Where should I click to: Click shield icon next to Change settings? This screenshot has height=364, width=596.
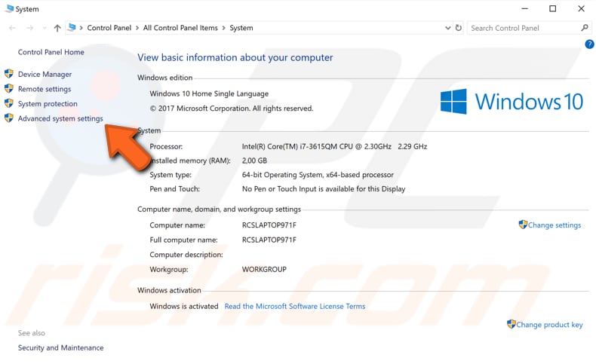click(x=523, y=225)
